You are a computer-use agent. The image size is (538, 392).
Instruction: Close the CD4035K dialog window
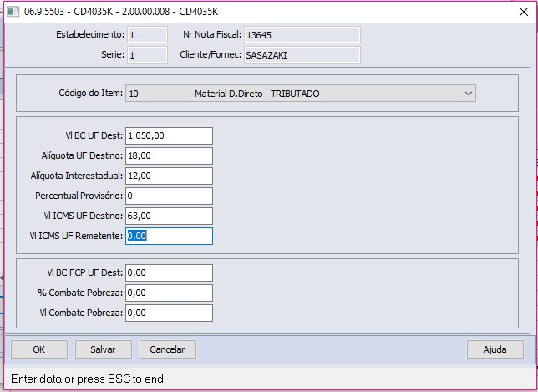520,11
